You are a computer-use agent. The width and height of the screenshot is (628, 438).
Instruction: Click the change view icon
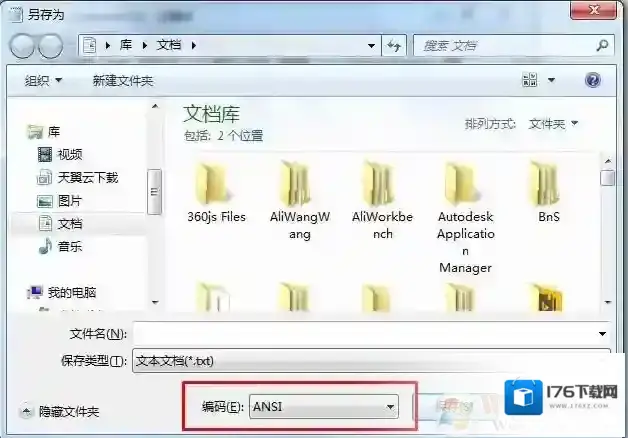click(530, 80)
